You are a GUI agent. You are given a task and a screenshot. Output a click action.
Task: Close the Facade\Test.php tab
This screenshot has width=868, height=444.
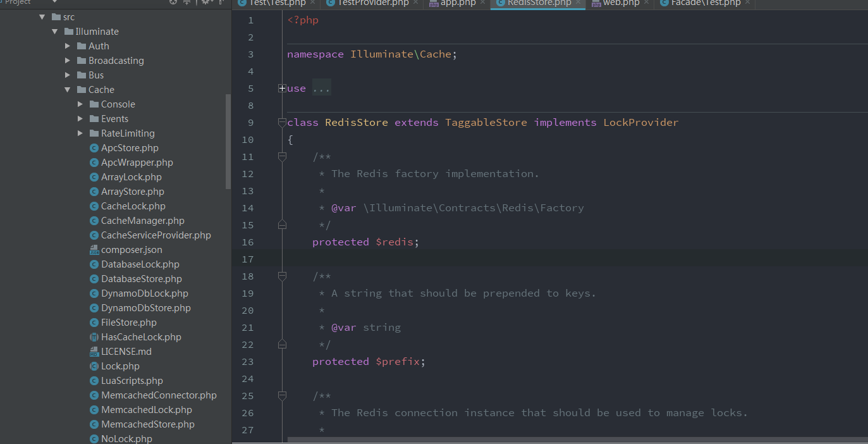tap(747, 3)
